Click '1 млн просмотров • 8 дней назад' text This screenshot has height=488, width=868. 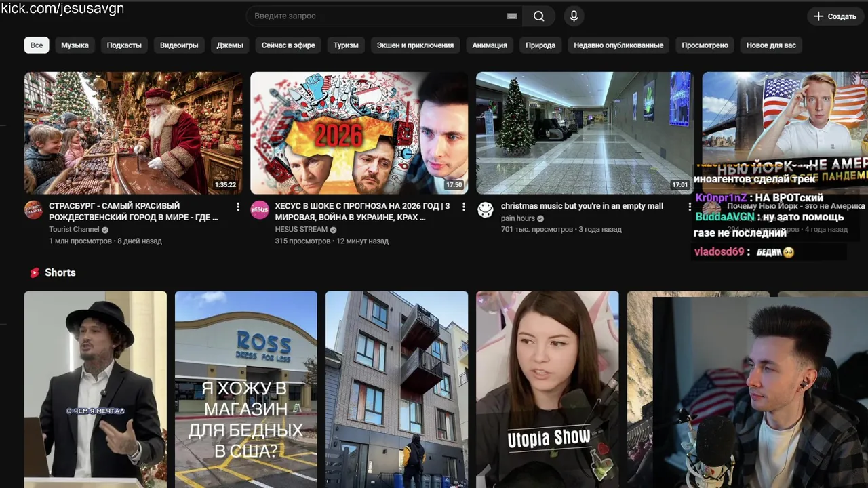(x=105, y=241)
